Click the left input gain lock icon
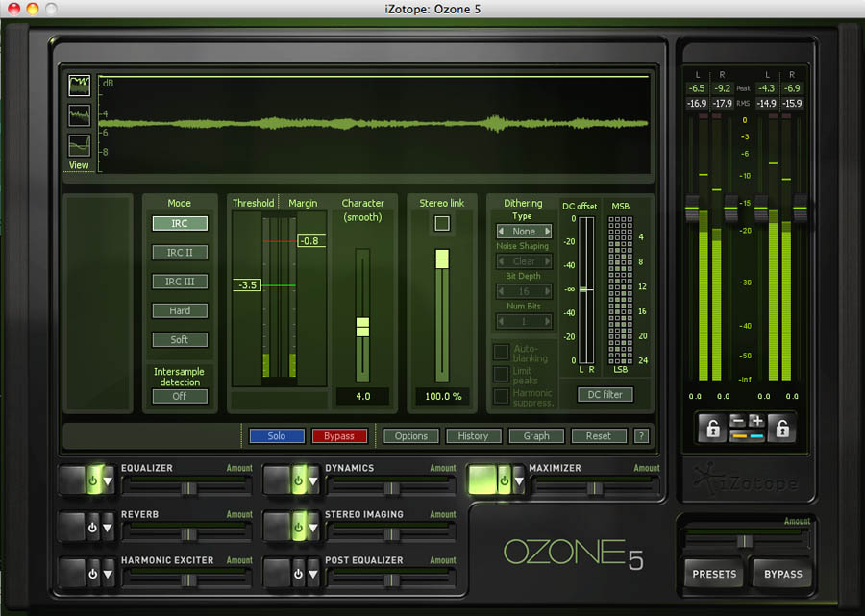Image resolution: width=865 pixels, height=616 pixels. 712,429
